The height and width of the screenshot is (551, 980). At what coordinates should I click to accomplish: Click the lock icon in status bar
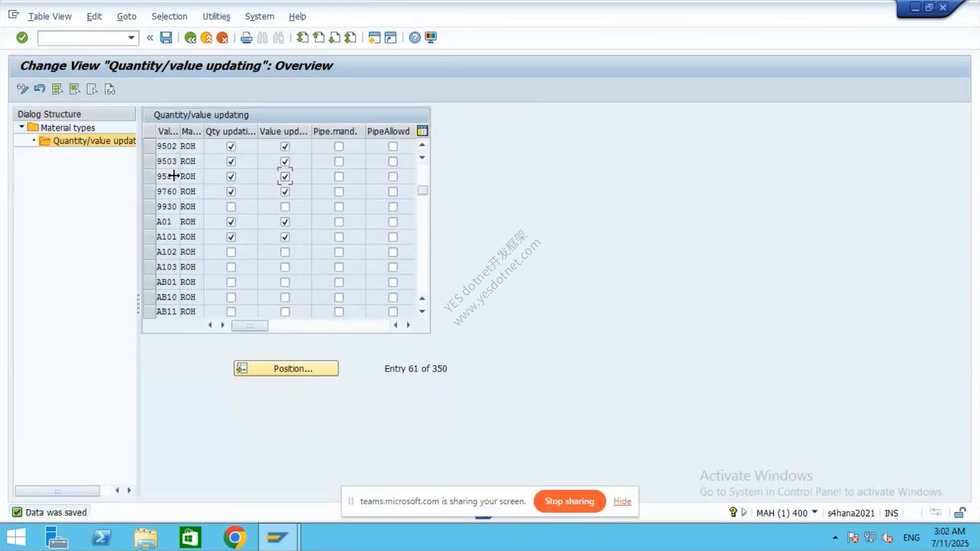pyautogui.click(x=960, y=513)
